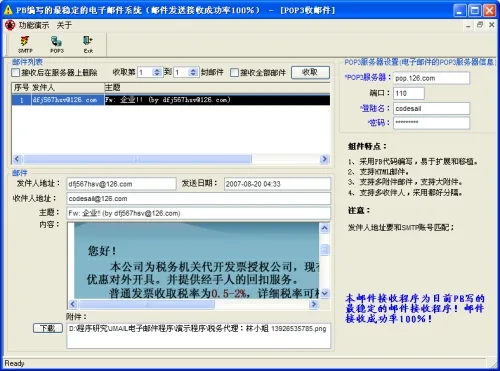Enable 接收全部邮件 checkbox
Image resolution: width=500 pixels, height=371 pixels.
(234, 72)
